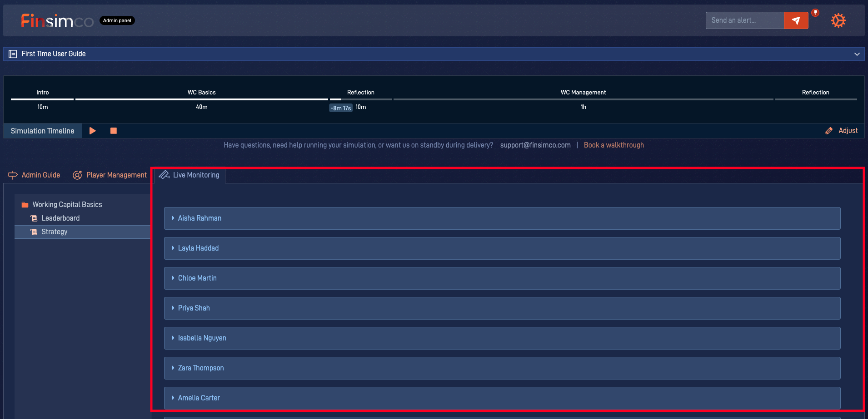Click the Player Management user icon
Viewport: 868px width, 419px height.
click(x=77, y=175)
